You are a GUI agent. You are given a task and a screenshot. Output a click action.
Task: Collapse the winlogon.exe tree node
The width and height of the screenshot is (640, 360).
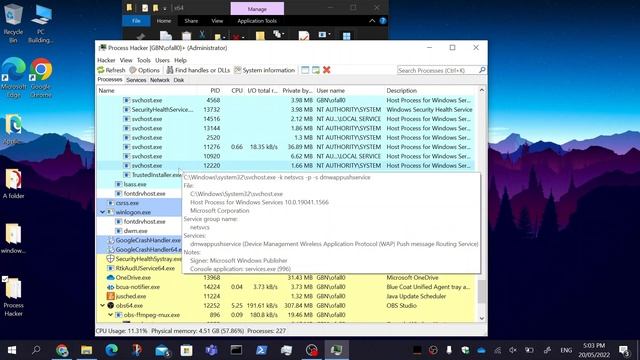(x=102, y=212)
